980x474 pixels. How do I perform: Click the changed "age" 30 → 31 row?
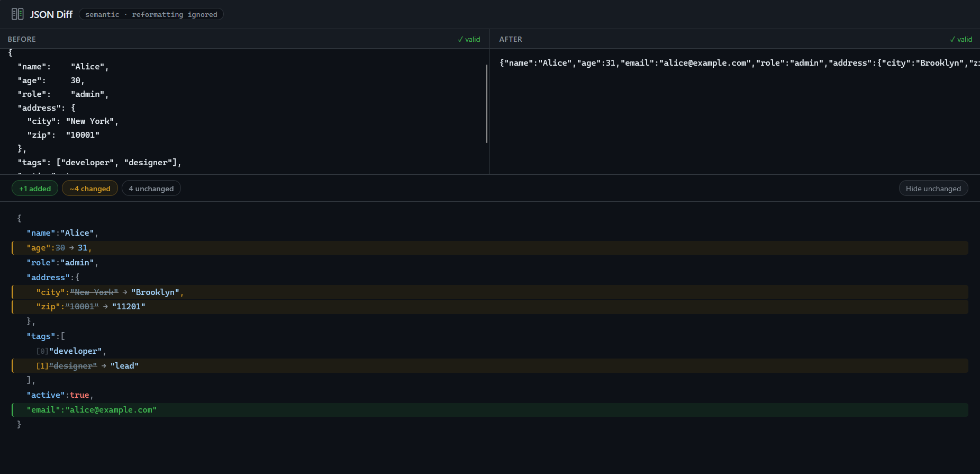(x=490, y=248)
